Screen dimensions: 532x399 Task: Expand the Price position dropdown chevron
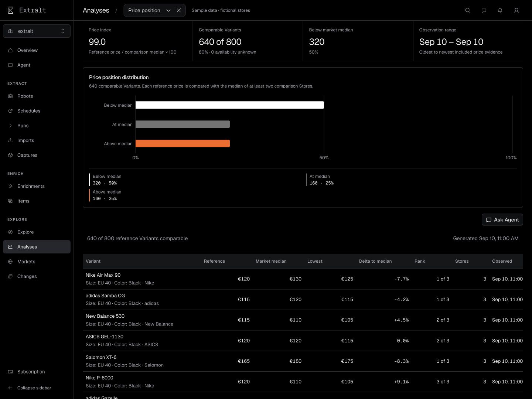click(x=168, y=10)
